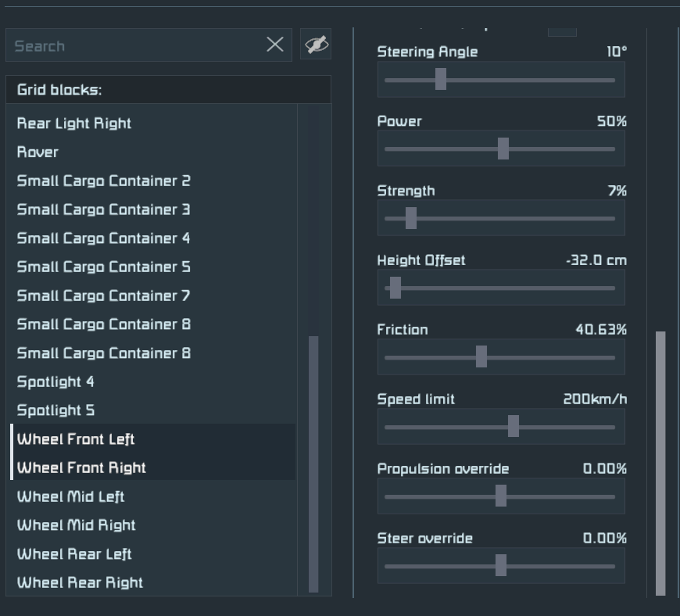Click the grid blocks list scrollbar
This screenshot has height=616, width=680.
(313, 464)
